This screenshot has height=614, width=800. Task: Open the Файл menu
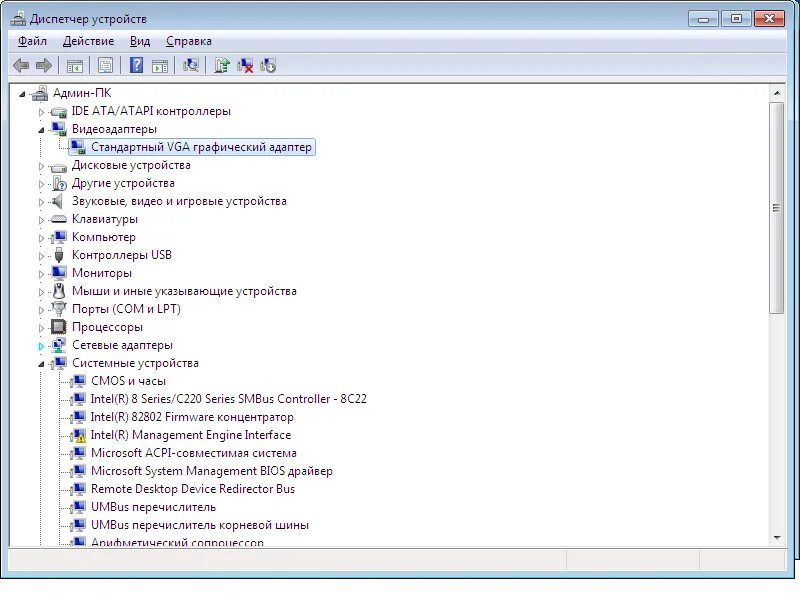32,41
